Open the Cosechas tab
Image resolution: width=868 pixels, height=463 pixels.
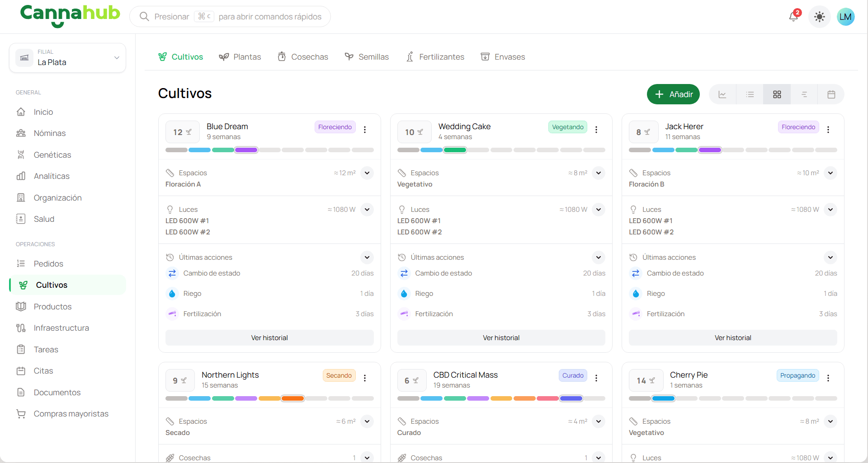303,57
